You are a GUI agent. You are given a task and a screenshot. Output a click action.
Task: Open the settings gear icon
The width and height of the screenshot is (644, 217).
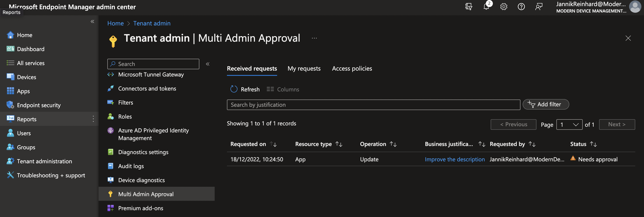click(x=504, y=7)
